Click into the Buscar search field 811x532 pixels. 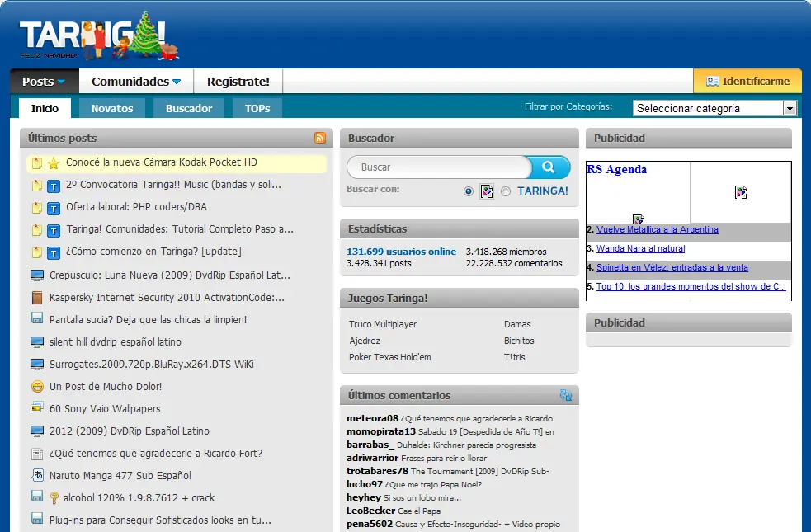coord(439,167)
